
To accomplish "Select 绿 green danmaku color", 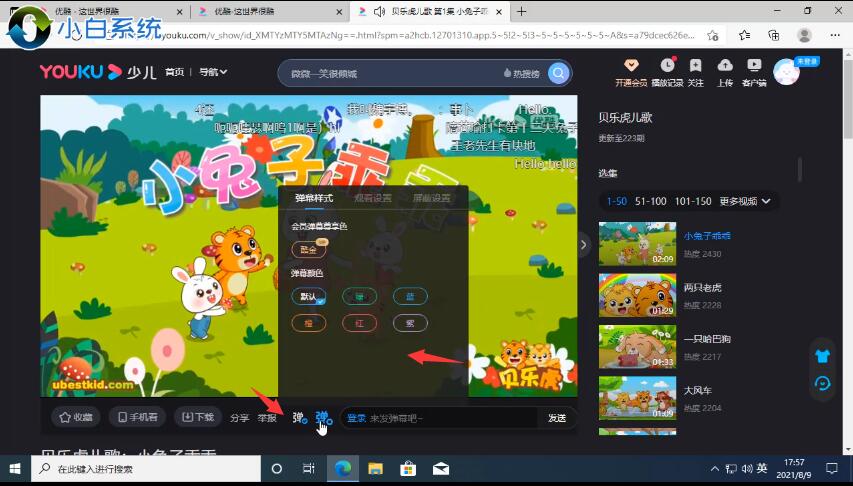I will coord(360,296).
